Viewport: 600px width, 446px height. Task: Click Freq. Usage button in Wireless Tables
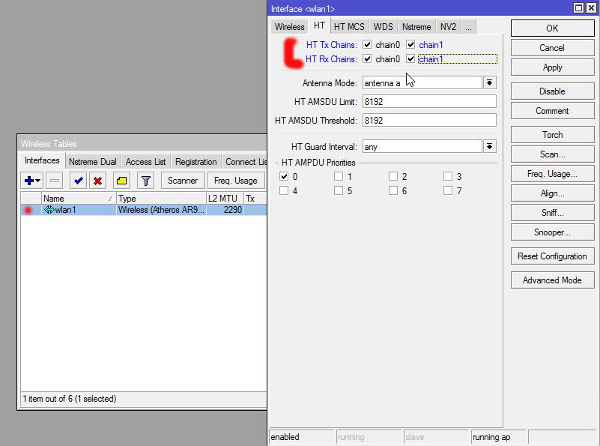pos(235,180)
